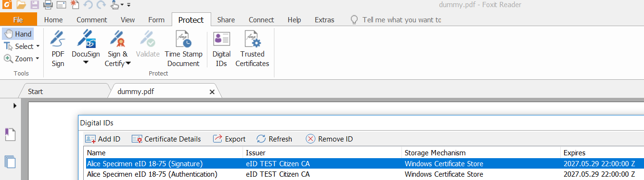Click Refresh in Digital IDs toolbar
Viewport: 644px width, 180px height.
(274, 139)
